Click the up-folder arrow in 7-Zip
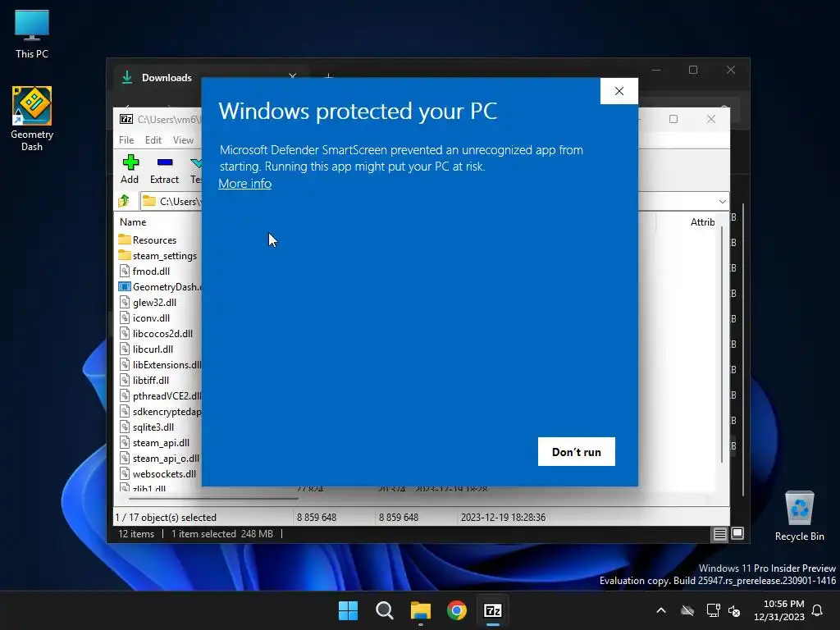The image size is (840, 630). coord(125,201)
